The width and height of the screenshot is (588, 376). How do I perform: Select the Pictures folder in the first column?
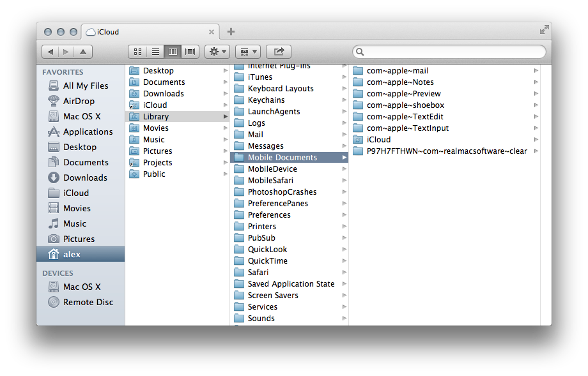(177, 151)
